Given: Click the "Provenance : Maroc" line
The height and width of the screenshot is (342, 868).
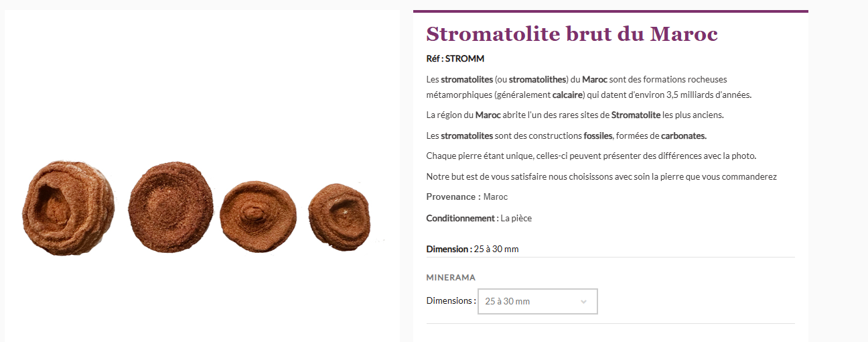Looking at the screenshot, I should pos(467,197).
